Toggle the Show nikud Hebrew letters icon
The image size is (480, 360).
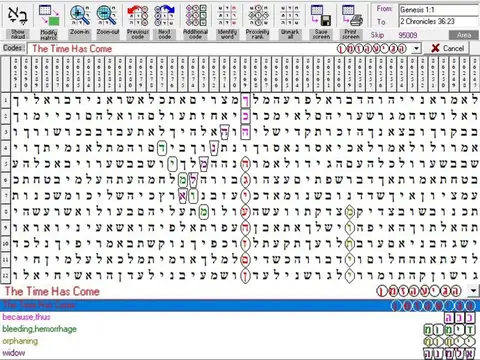pyautogui.click(x=18, y=16)
